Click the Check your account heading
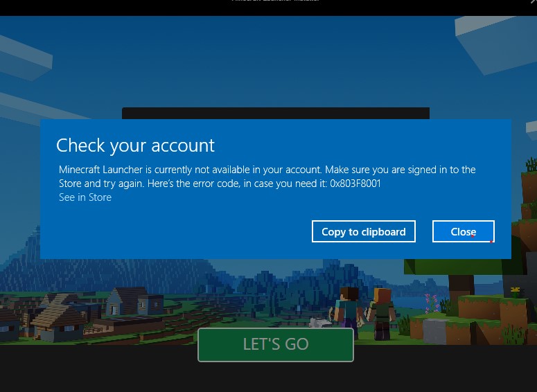Viewport: 537px width, 392px height. tap(135, 145)
